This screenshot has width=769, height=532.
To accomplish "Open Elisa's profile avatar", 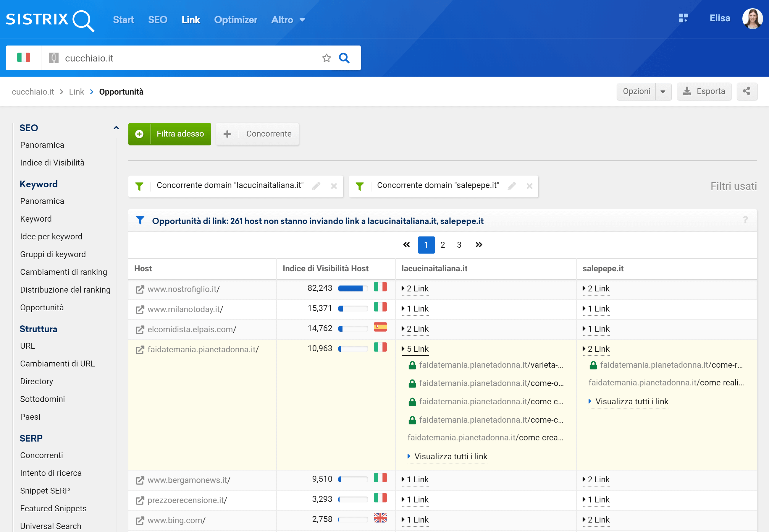I will coord(752,19).
